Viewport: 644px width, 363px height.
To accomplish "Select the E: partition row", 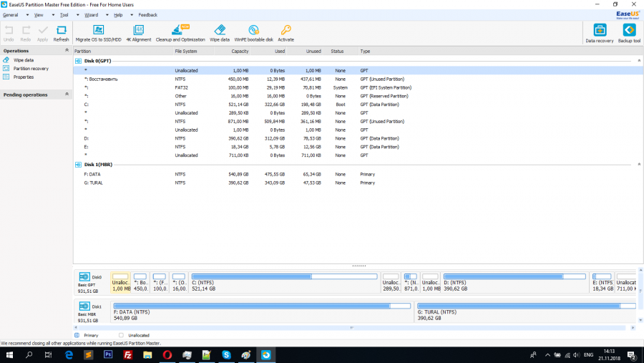I will coord(358,147).
